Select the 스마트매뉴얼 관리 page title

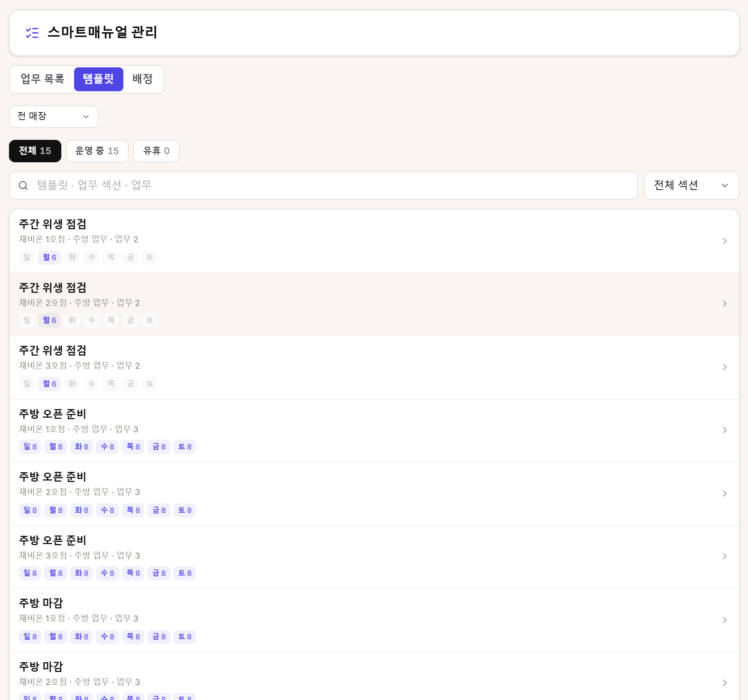tap(102, 33)
